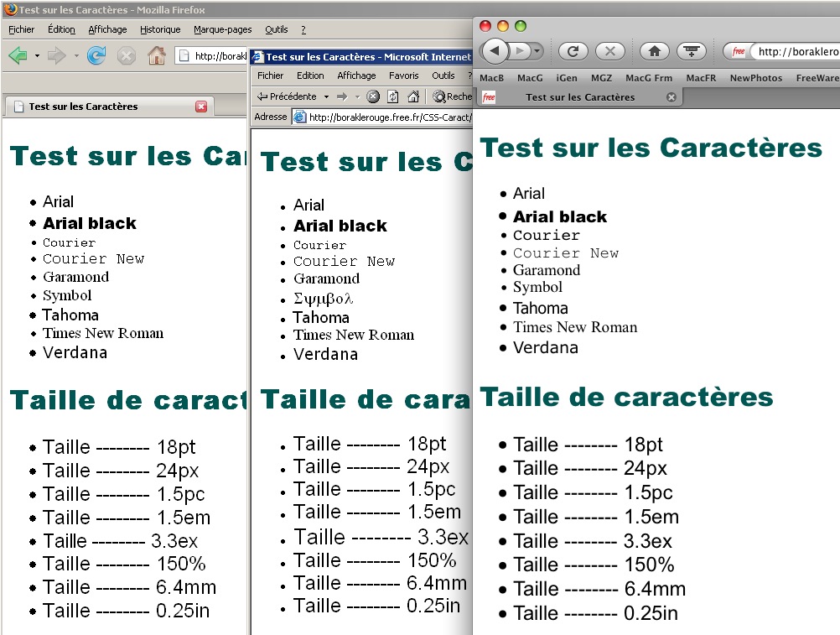The width and height of the screenshot is (840, 635).
Task: Open the NewPhotos bookmark
Action: click(756, 78)
